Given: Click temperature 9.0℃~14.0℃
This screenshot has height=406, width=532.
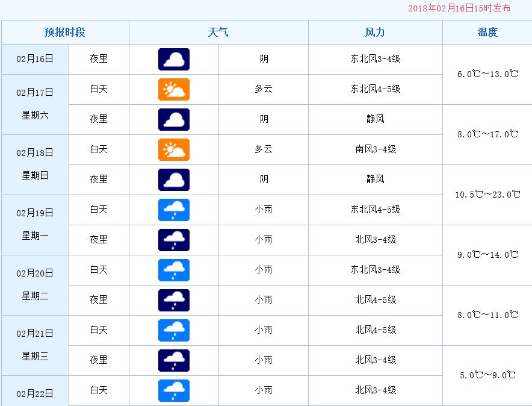Looking at the screenshot, I should (x=487, y=255).
